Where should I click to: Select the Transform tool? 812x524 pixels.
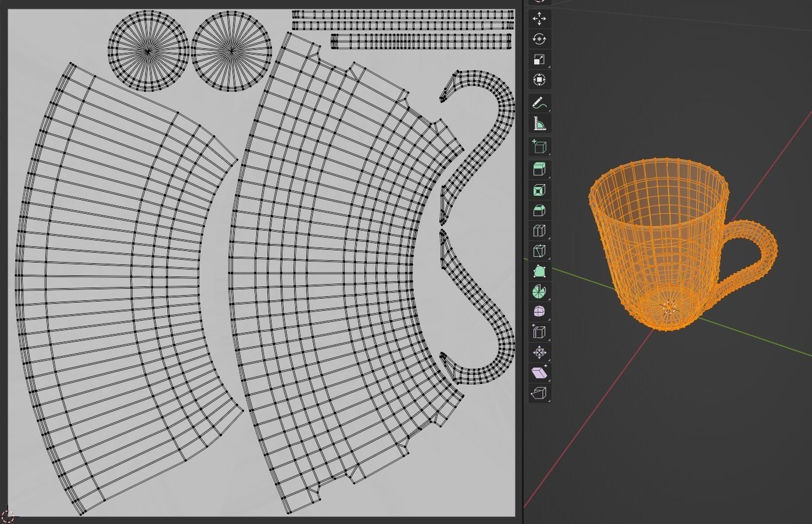pyautogui.click(x=539, y=80)
